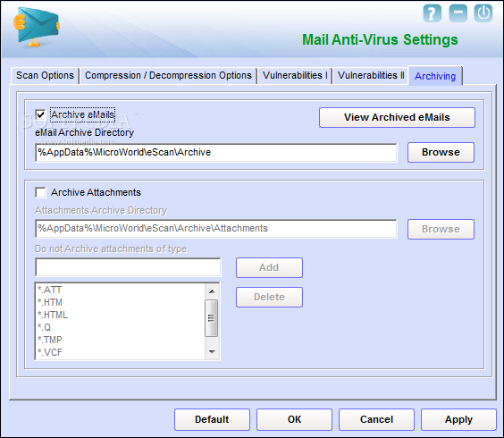Click the list scroll up arrow
Viewport: 504px width, 438px height.
pos(212,291)
